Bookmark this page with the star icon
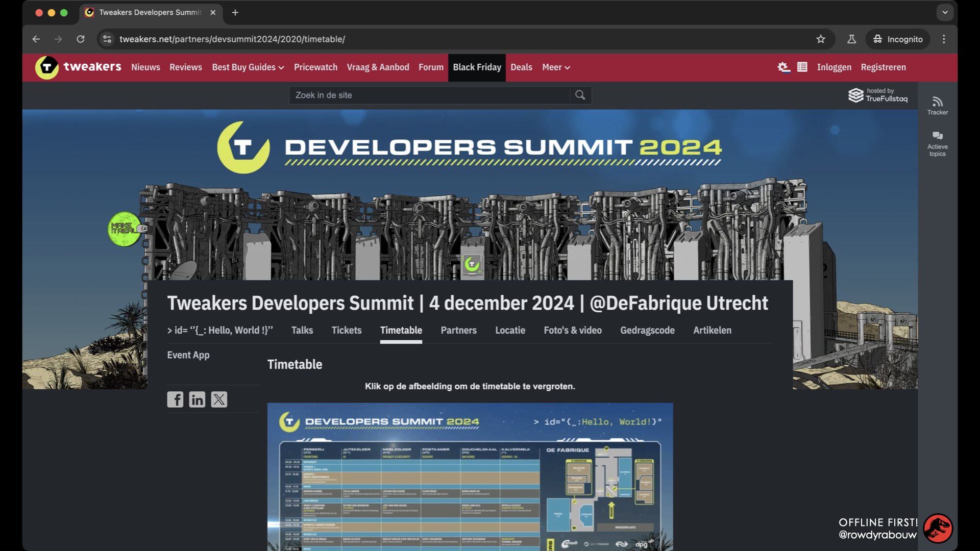Viewport: 980px width, 551px height. [820, 39]
